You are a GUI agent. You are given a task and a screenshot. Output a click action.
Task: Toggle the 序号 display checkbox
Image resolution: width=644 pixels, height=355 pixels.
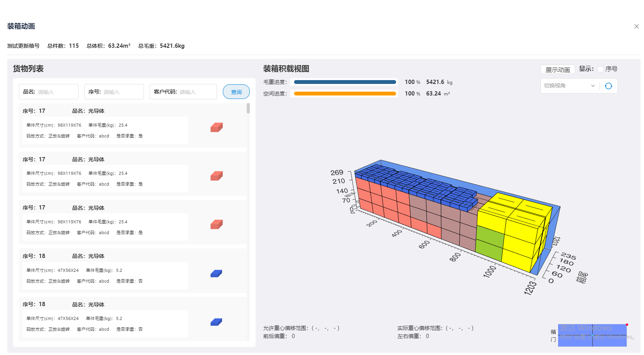(x=600, y=69)
